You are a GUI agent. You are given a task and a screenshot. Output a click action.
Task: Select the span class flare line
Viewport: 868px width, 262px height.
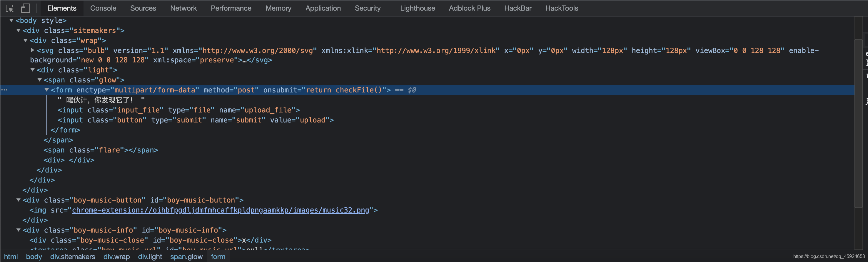click(101, 150)
